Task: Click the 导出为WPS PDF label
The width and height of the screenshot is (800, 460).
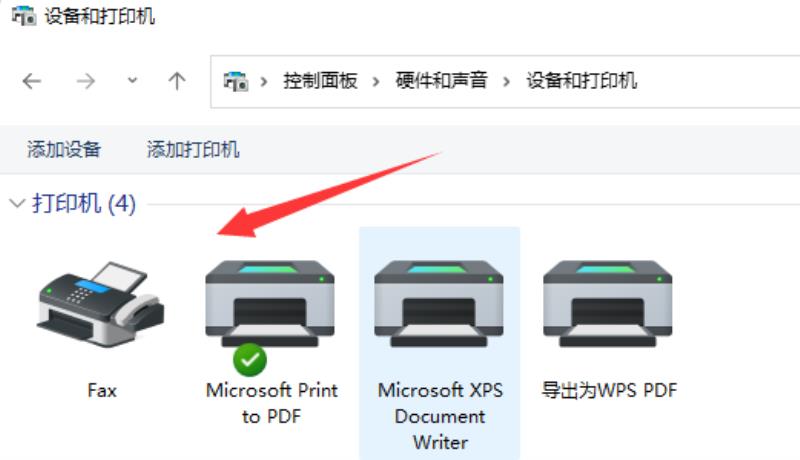Action: pyautogui.click(x=609, y=391)
